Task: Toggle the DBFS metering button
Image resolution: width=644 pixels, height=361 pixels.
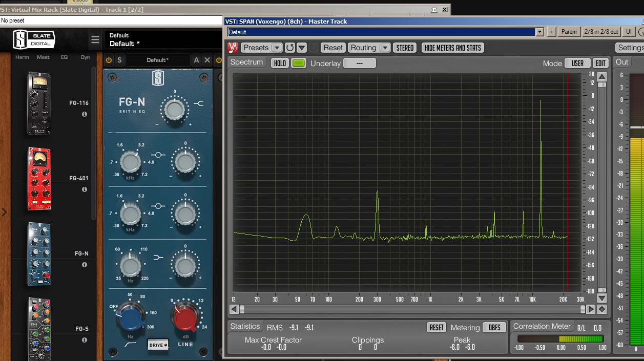Action: [494, 328]
